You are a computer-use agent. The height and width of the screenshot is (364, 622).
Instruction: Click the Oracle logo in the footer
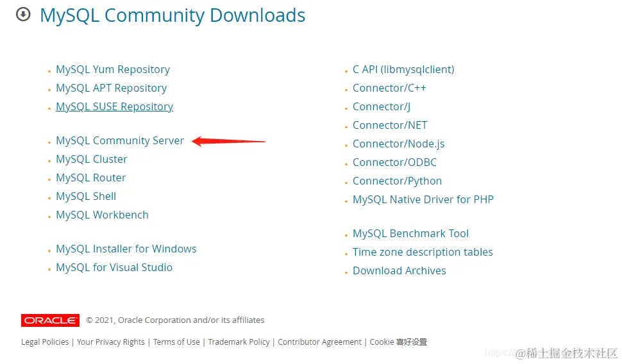(51, 320)
